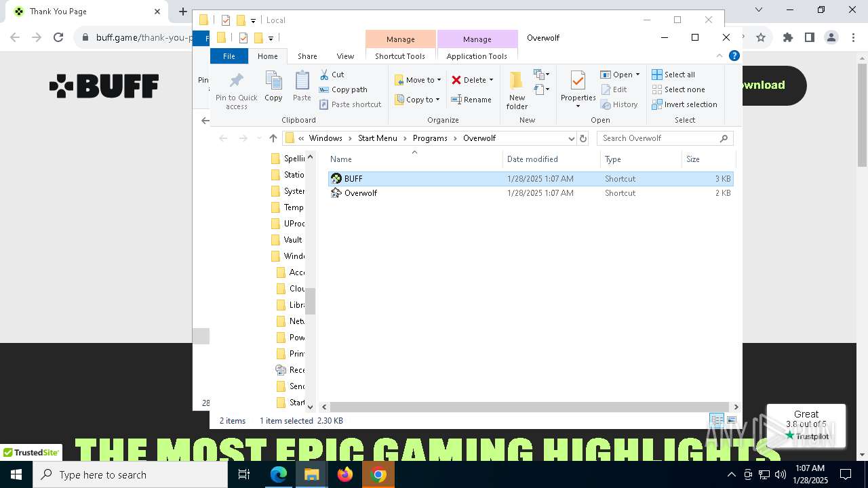Open the Delete dropdown arrow
The height and width of the screenshot is (488, 868).
point(491,80)
